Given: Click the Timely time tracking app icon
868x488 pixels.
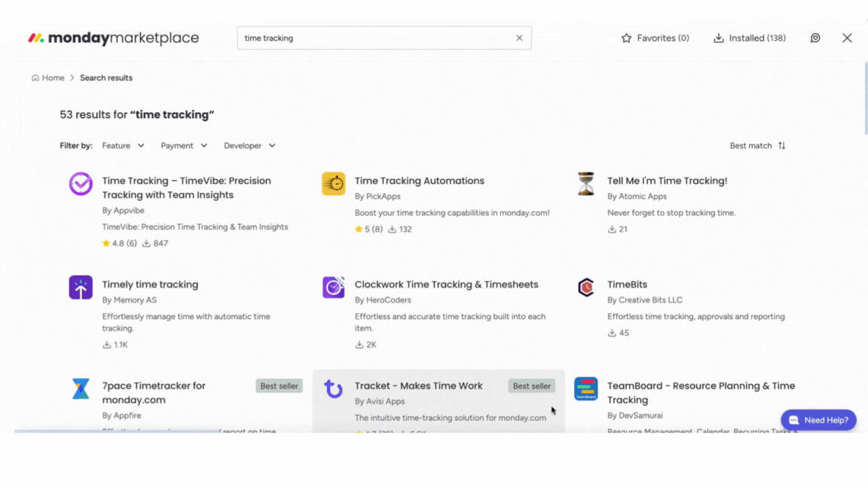Looking at the screenshot, I should [x=81, y=287].
